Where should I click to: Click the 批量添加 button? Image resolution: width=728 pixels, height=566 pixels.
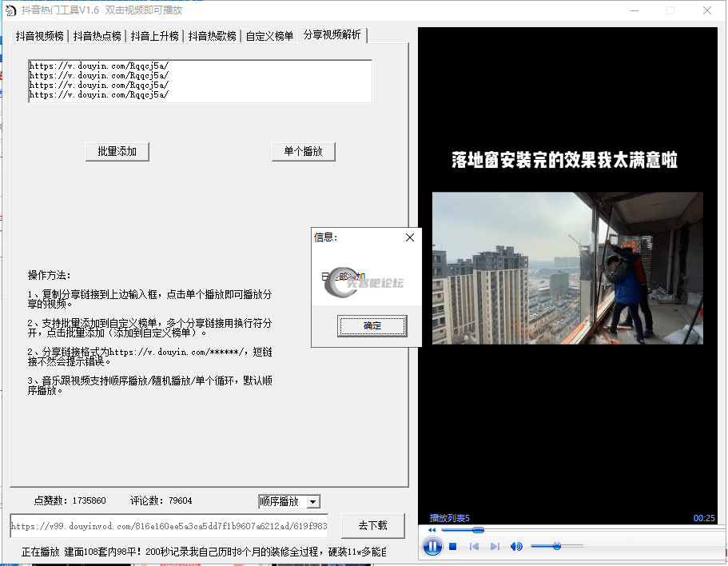(x=117, y=151)
